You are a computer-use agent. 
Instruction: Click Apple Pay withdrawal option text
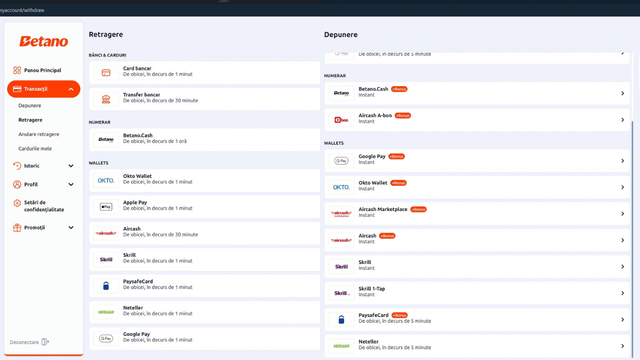coord(135,202)
